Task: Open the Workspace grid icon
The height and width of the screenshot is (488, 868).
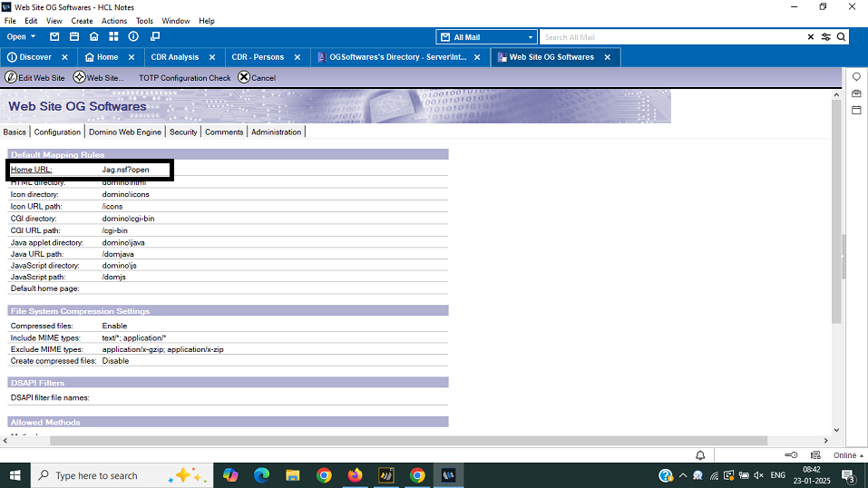Action: 113,36
